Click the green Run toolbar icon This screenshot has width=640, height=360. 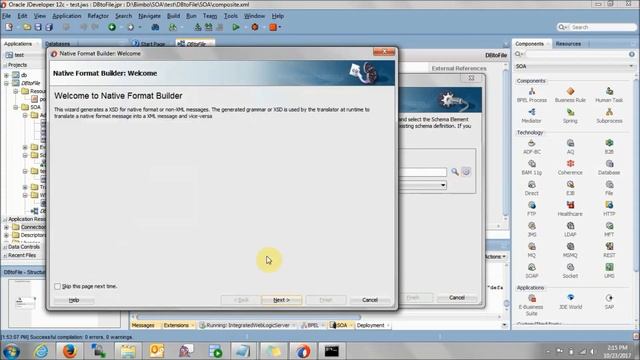point(236,27)
